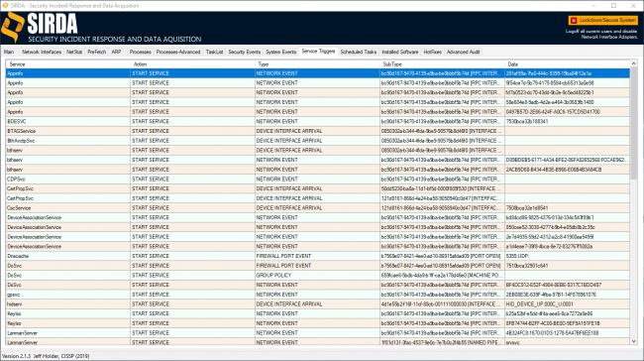644x361 pixels.
Task: Select the Service Triggers tab
Action: (318, 52)
